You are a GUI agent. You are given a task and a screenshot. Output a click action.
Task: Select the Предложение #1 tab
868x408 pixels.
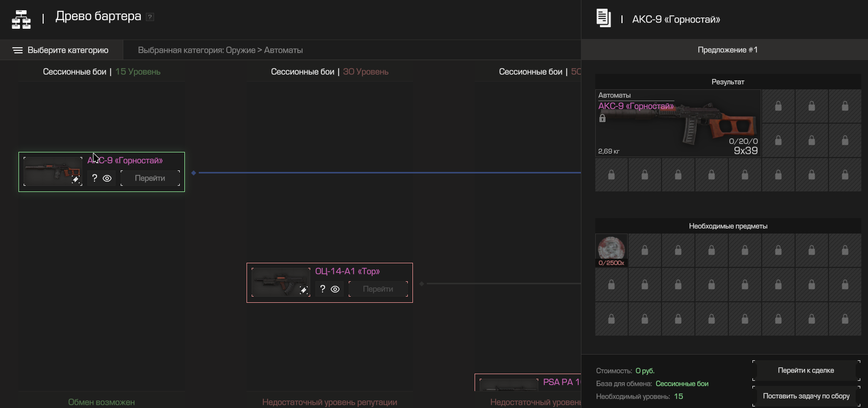coord(727,50)
